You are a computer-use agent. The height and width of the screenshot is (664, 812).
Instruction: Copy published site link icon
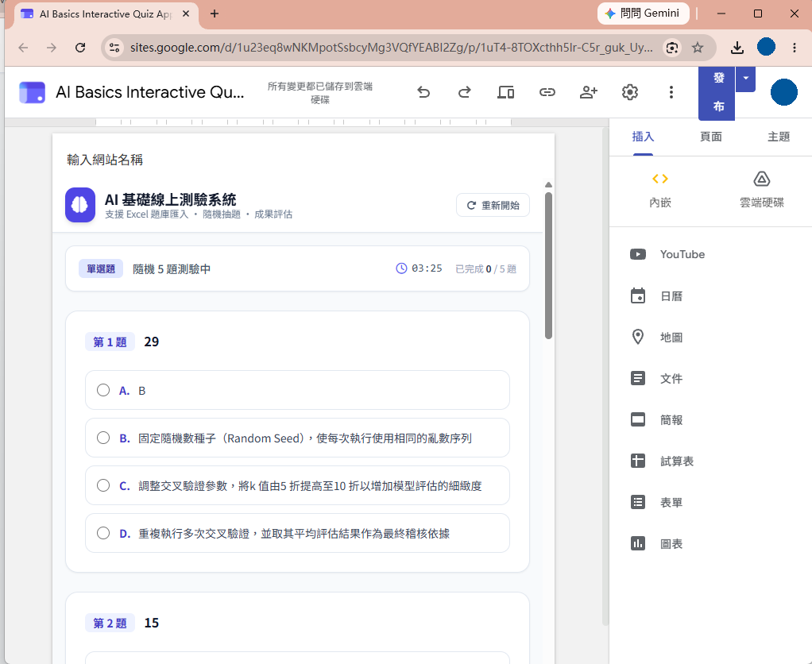pos(547,92)
